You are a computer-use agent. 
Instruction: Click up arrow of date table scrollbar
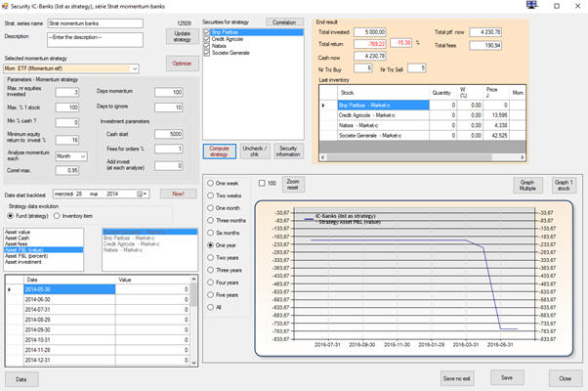(x=193, y=279)
